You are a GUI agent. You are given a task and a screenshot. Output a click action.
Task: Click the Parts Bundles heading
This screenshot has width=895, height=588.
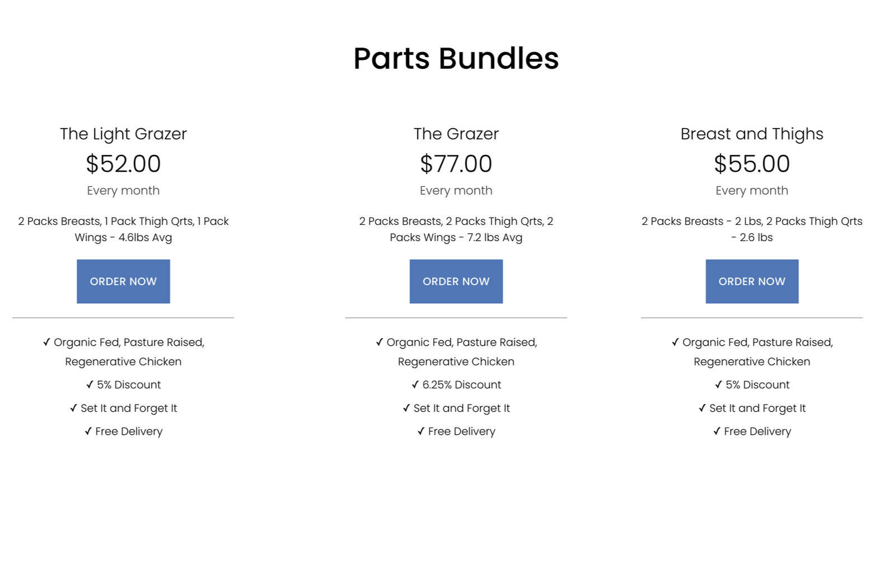coord(456,58)
